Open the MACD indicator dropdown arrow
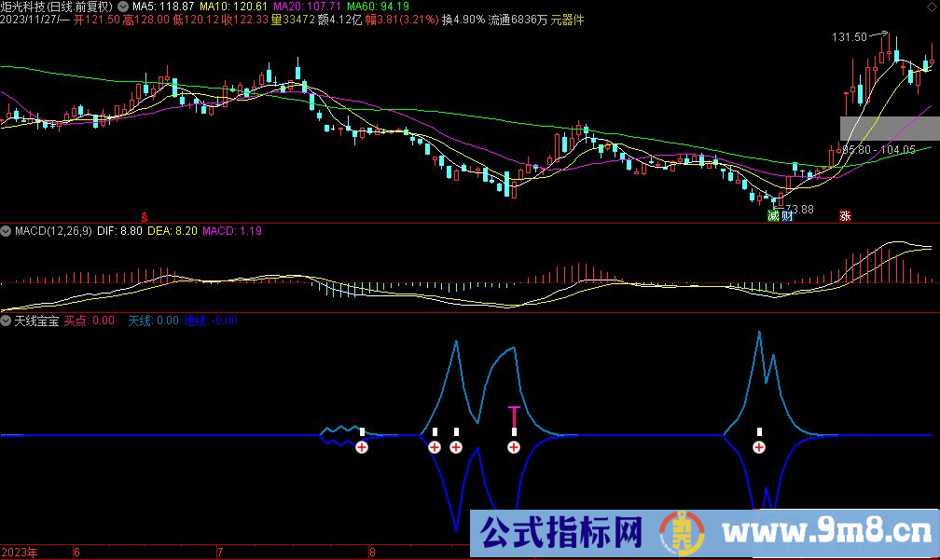This screenshot has height=560, width=940. pos(6,230)
